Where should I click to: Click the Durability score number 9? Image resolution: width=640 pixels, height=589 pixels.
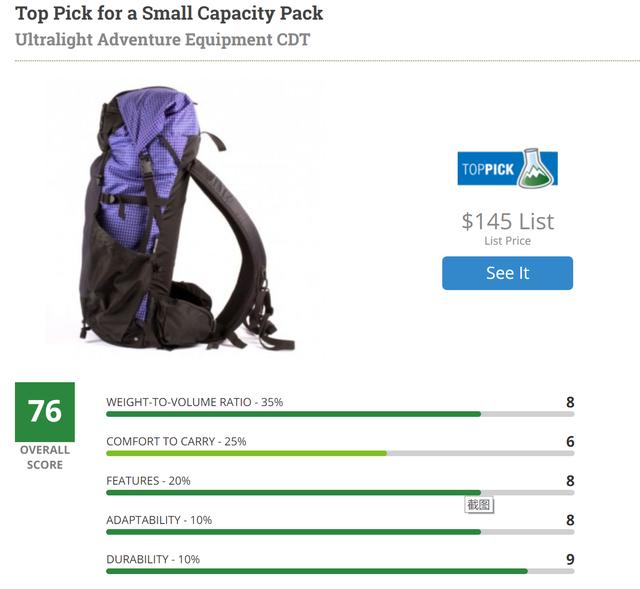click(x=570, y=559)
